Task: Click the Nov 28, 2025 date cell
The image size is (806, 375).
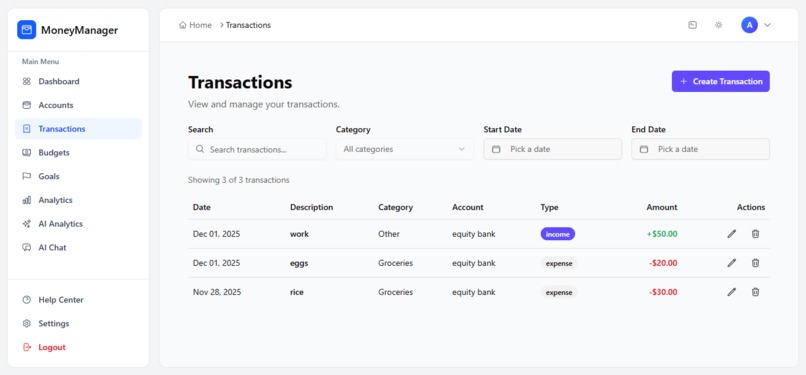Action: click(216, 292)
